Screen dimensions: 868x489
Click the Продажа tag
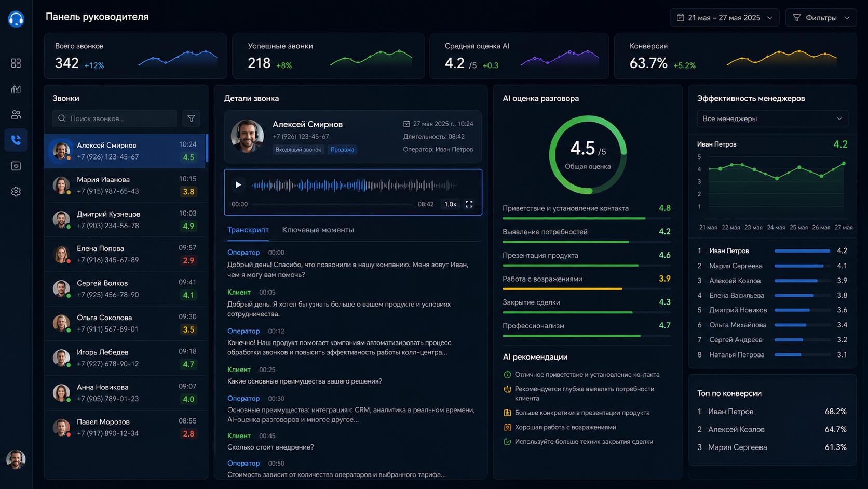click(x=342, y=150)
